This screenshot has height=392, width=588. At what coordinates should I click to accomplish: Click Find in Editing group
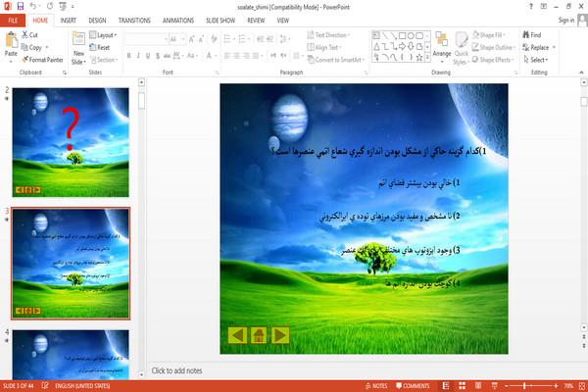click(532, 35)
